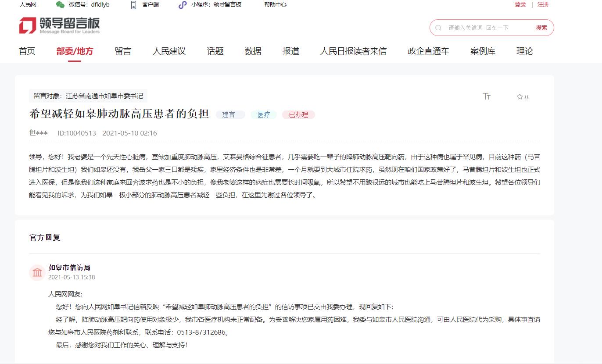Click the 登录 link
Viewport: 602px width, 364px height.
[520, 4]
